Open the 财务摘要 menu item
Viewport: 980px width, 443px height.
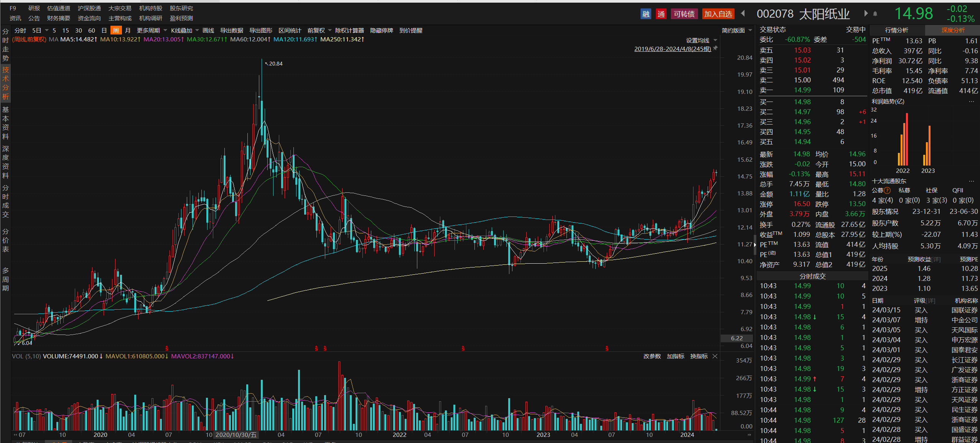[58, 18]
